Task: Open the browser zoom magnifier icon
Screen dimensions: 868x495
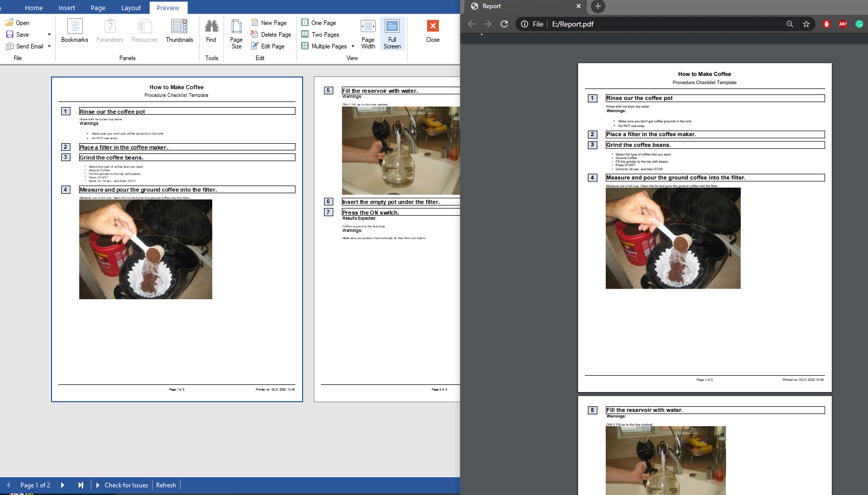Action: [x=790, y=24]
